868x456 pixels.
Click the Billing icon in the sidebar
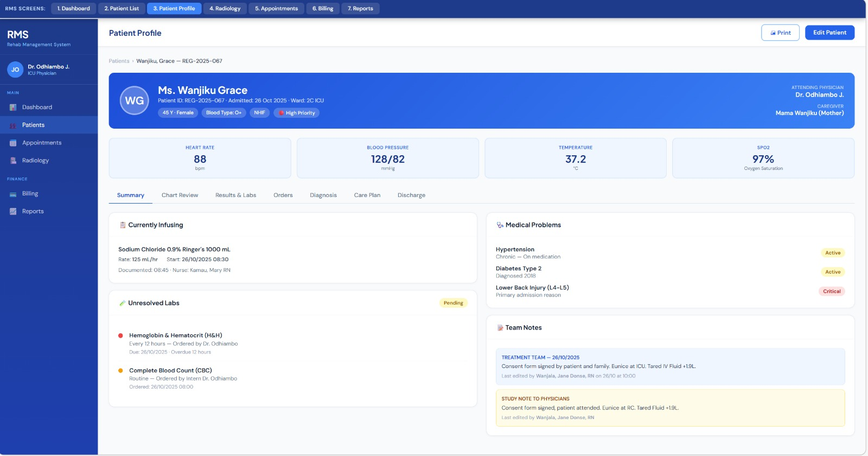pyautogui.click(x=13, y=194)
